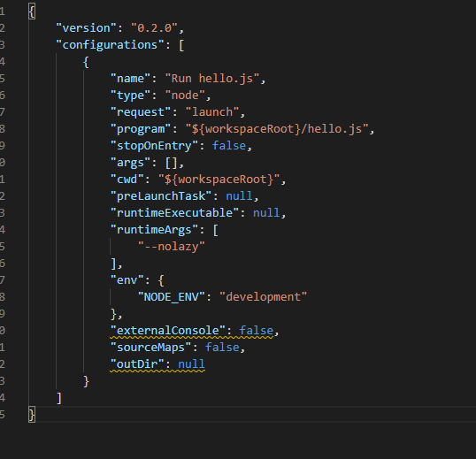476x459 pixels.
Task: Click the underlined "outDir" key
Action: click(x=137, y=364)
